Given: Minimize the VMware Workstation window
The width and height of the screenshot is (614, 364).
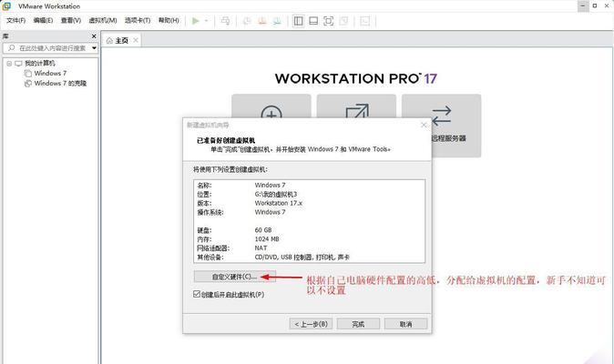Looking at the screenshot, I should click(583, 5).
